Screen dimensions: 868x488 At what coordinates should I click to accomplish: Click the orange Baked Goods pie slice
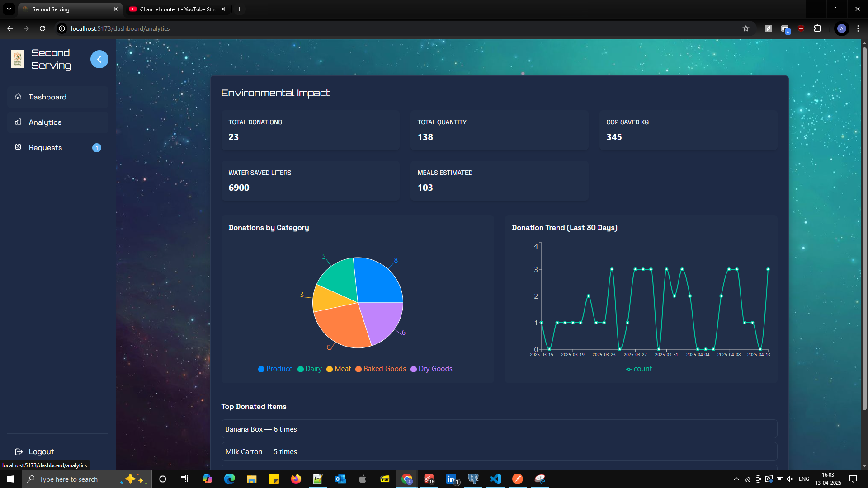[344, 324]
